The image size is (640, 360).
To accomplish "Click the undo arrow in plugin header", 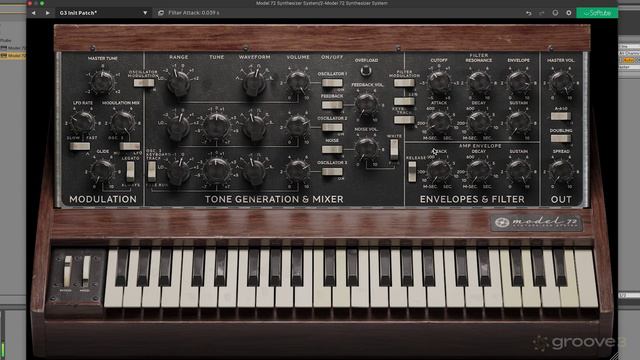I will (x=529, y=13).
